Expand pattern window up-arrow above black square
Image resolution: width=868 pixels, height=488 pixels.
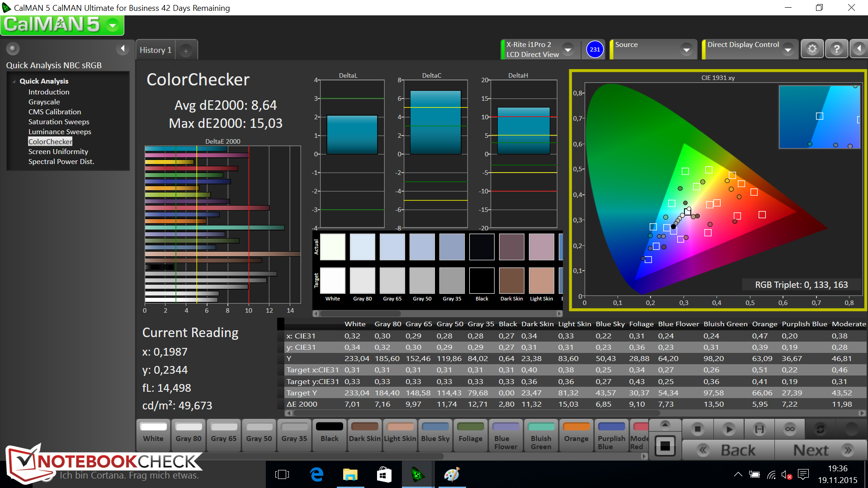[665, 424]
